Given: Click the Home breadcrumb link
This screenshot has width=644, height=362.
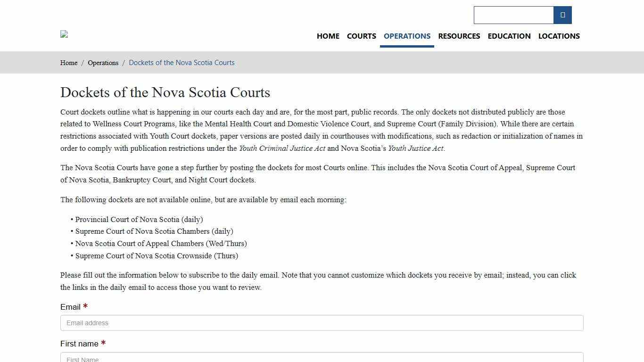Looking at the screenshot, I should coord(68,63).
